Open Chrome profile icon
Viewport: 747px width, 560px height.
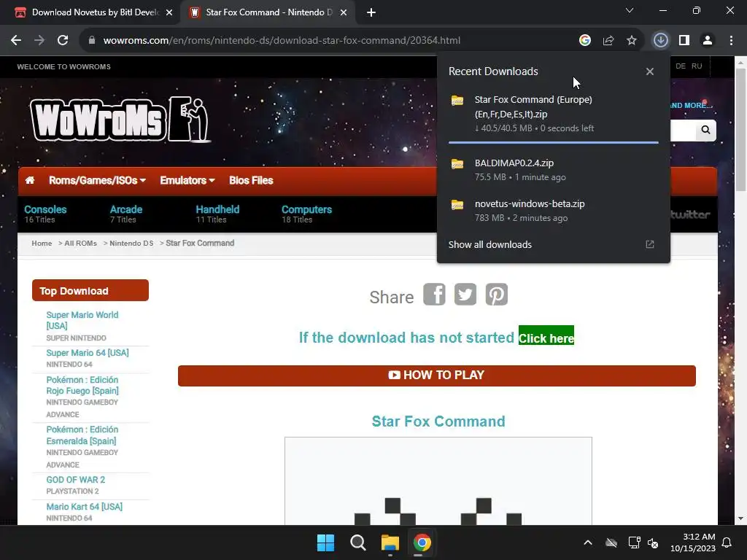(x=708, y=41)
